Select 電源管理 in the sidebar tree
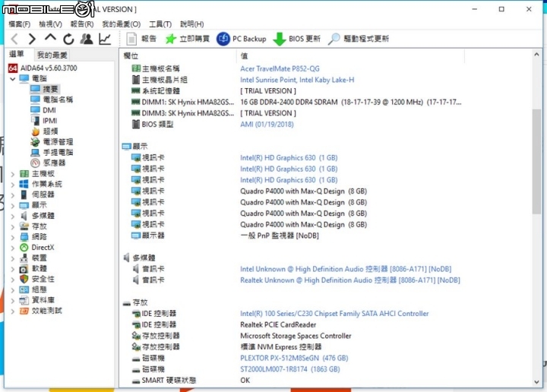 (52, 141)
